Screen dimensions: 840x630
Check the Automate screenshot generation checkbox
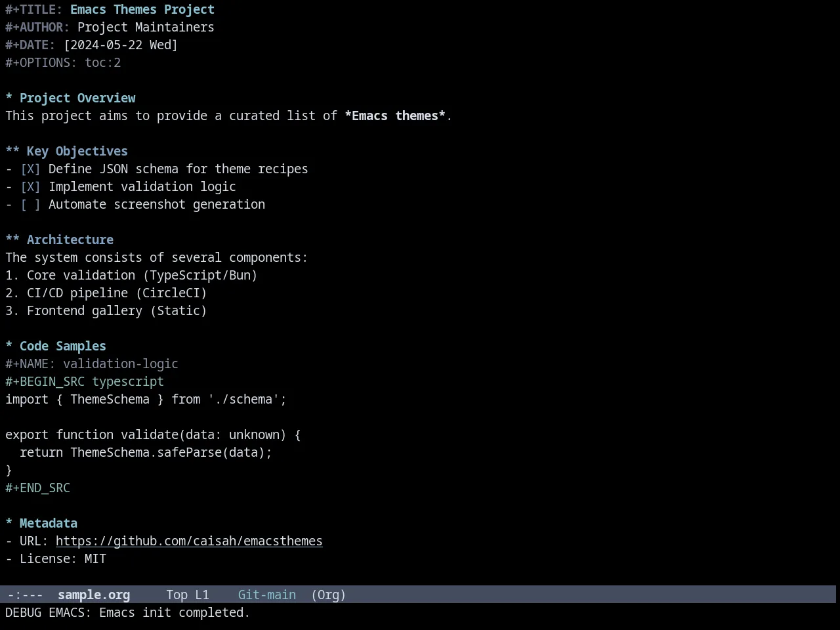pyautogui.click(x=30, y=205)
